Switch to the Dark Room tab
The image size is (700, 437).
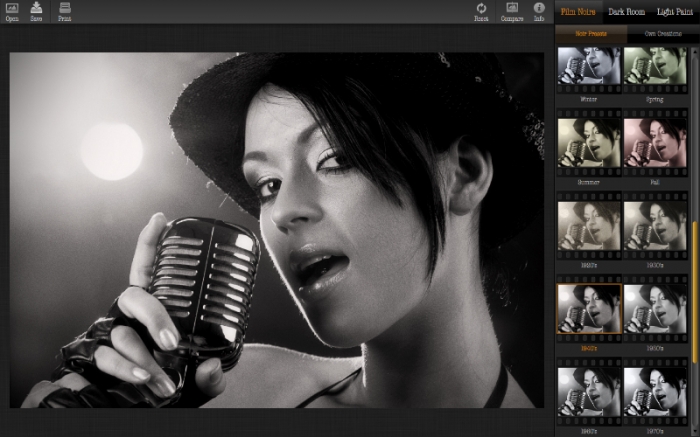(626, 12)
